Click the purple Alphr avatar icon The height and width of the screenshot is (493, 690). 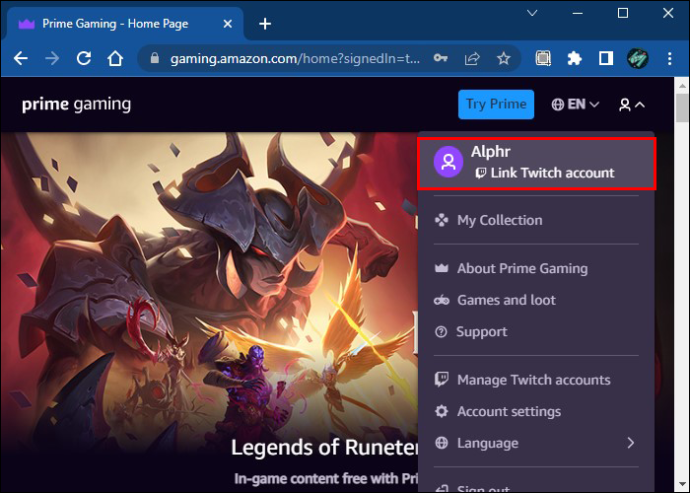coord(448,162)
